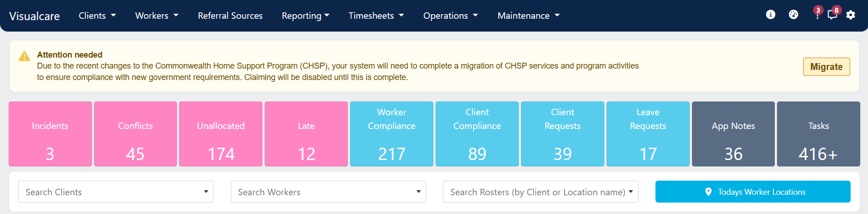The width and height of the screenshot is (868, 214).
Task: Open the dashboard gauge icon
Action: pos(793,15)
